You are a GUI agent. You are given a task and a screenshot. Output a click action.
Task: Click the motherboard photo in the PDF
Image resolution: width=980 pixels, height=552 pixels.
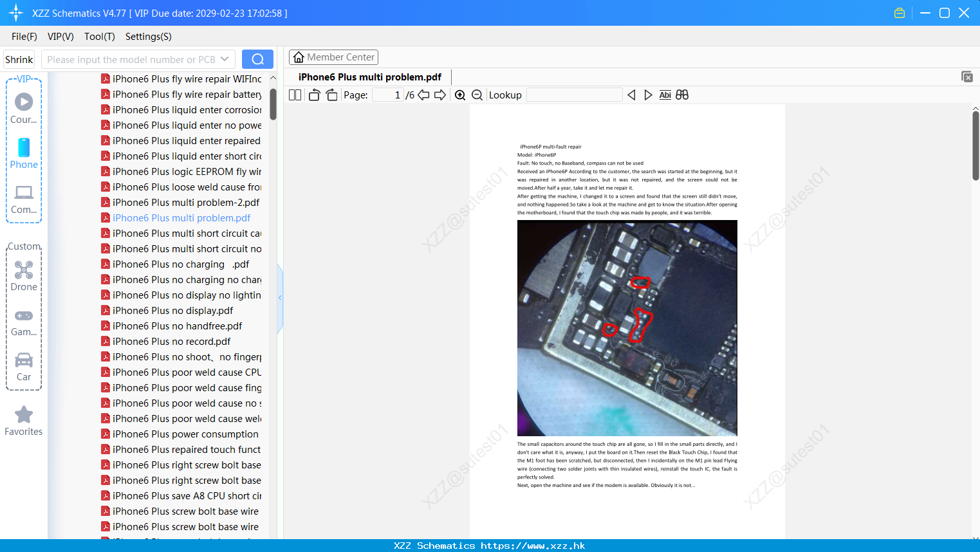coord(627,328)
